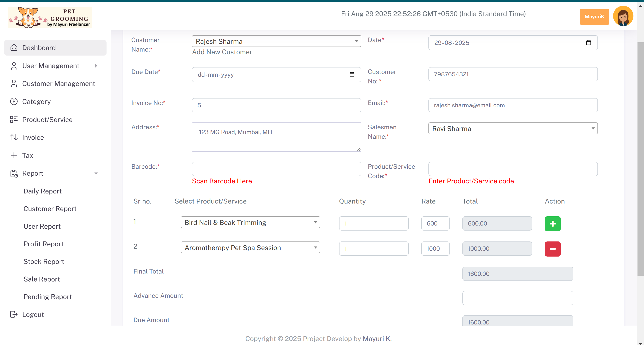
Task: Click the Date field showing 29-08-2025
Action: 513,43
